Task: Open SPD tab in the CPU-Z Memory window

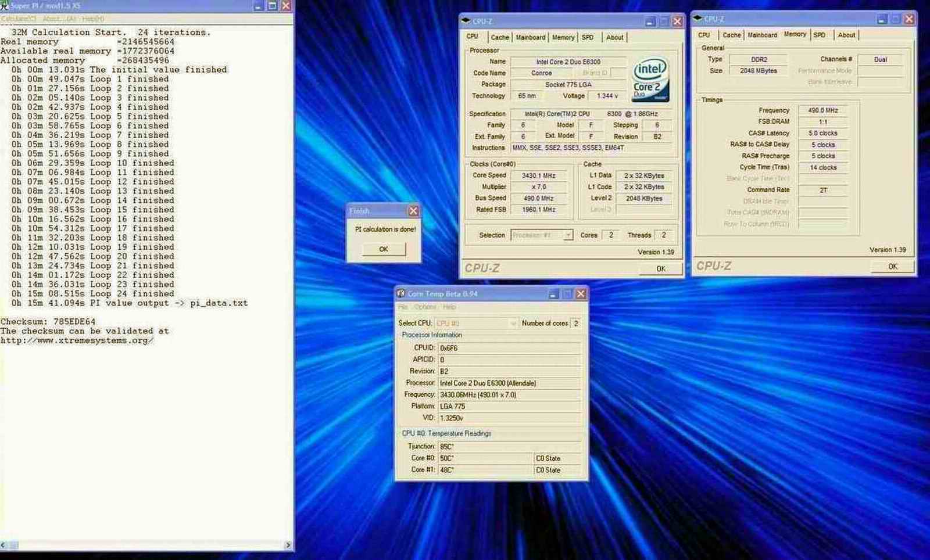Action: pos(820,35)
